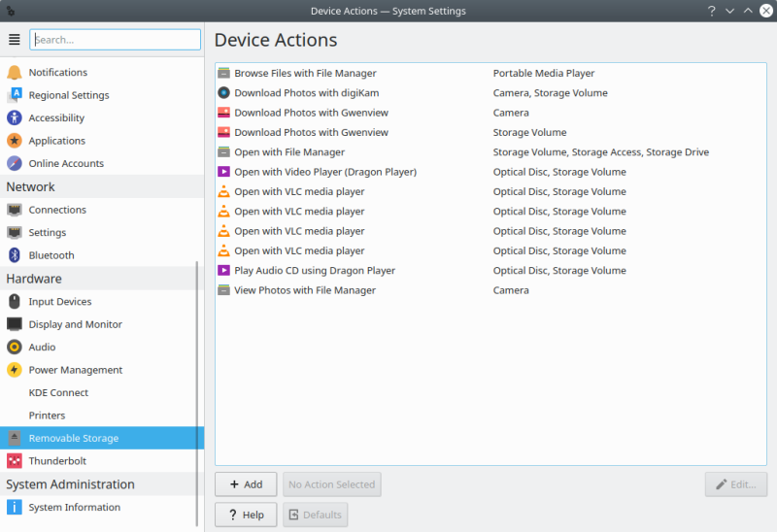The width and height of the screenshot is (777, 532).
Task: Focus the Search input field
Action: click(116, 40)
